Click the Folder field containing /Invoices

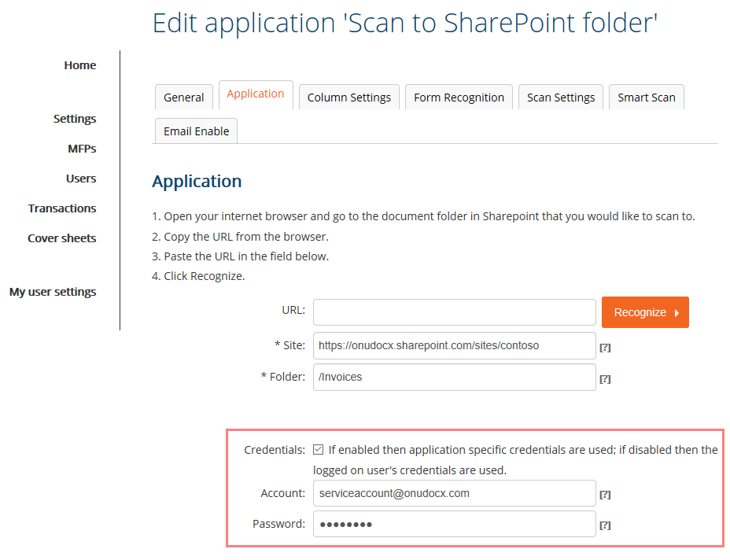coord(454,377)
